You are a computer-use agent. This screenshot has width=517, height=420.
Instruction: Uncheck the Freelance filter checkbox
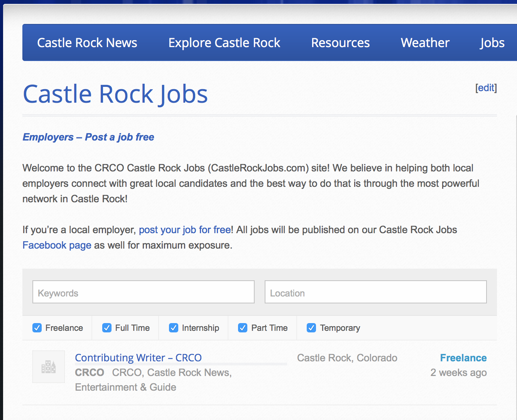point(37,328)
